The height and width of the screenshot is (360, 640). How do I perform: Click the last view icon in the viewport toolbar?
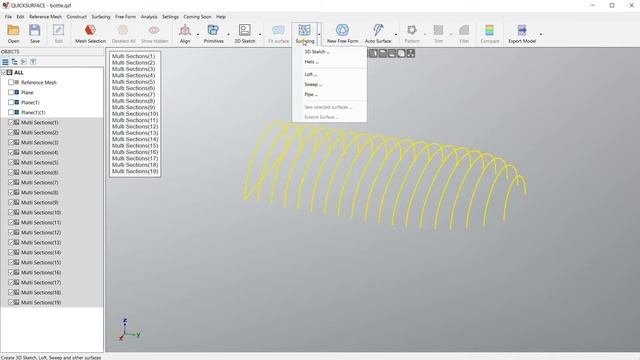(x=411, y=53)
